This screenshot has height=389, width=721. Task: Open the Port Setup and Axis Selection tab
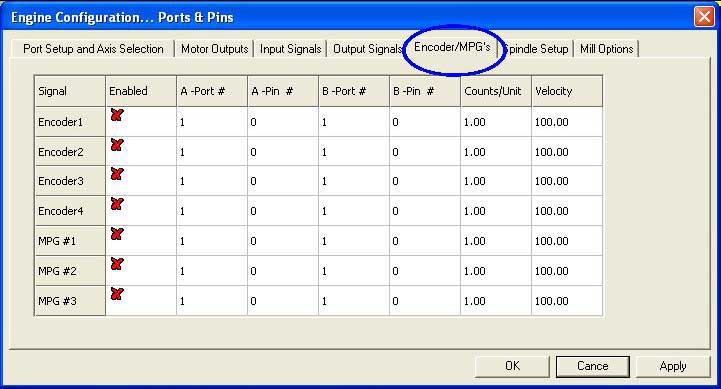coord(93,49)
